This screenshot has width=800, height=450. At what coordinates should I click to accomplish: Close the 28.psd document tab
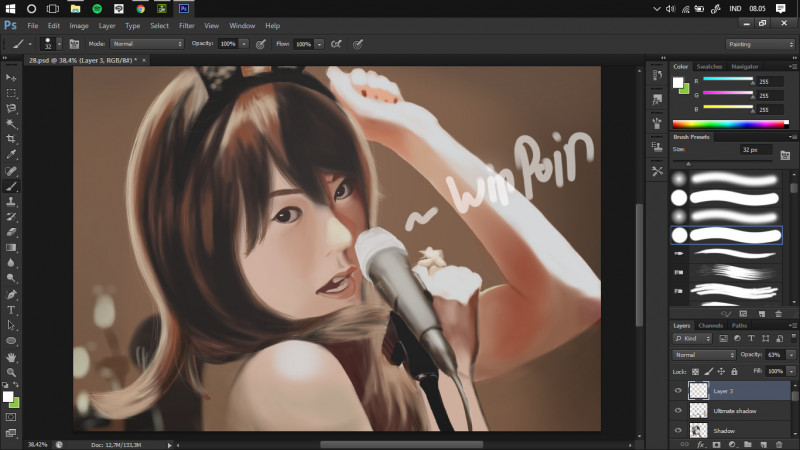[144, 60]
